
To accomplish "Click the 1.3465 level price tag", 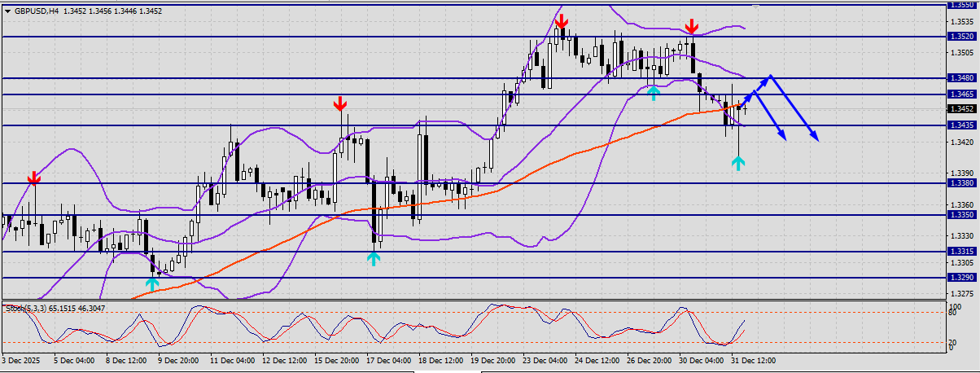I will tap(961, 94).
